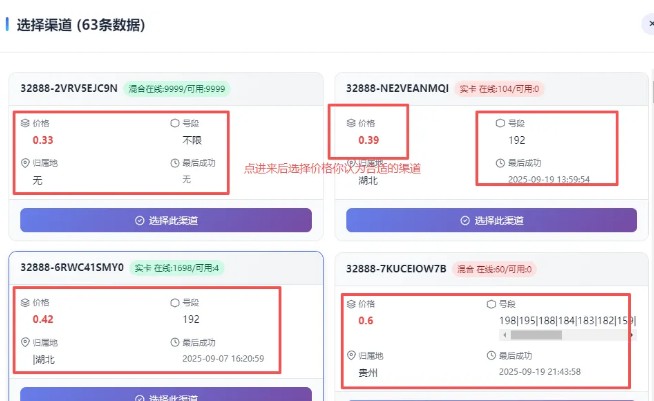This screenshot has height=401, width=654.
Task: Choose 选择此渠道 for channel 32888-NE2VEANMQI
Action: pyautogui.click(x=491, y=220)
